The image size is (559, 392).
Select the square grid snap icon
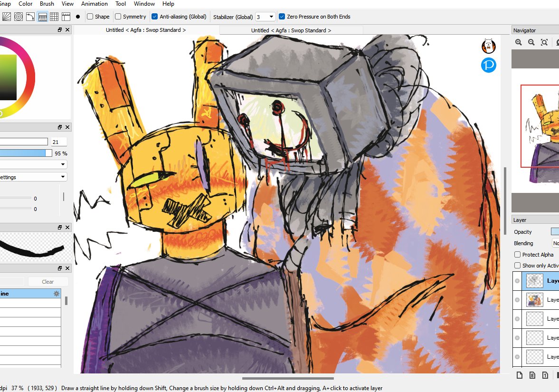tap(54, 17)
